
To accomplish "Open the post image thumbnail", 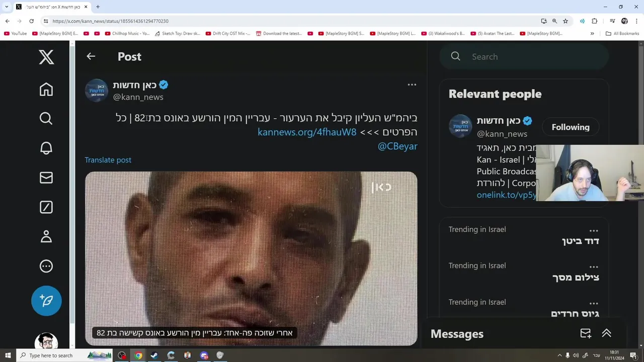I will pos(251,258).
